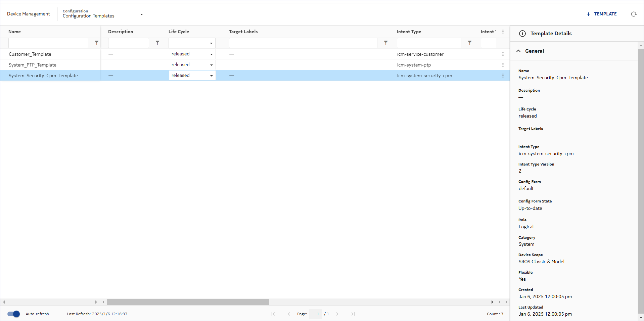Click the Intent Type filter icon
This screenshot has height=321, width=644.
point(470,43)
